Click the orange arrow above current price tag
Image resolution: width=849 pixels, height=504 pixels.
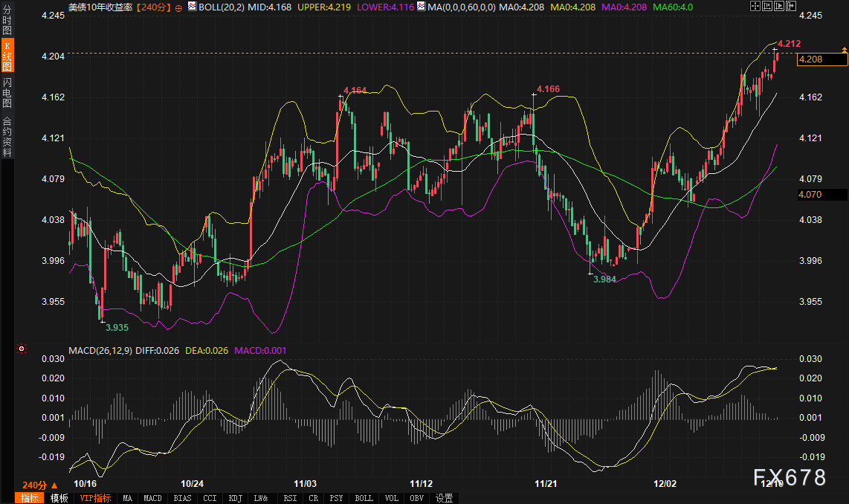click(x=844, y=49)
